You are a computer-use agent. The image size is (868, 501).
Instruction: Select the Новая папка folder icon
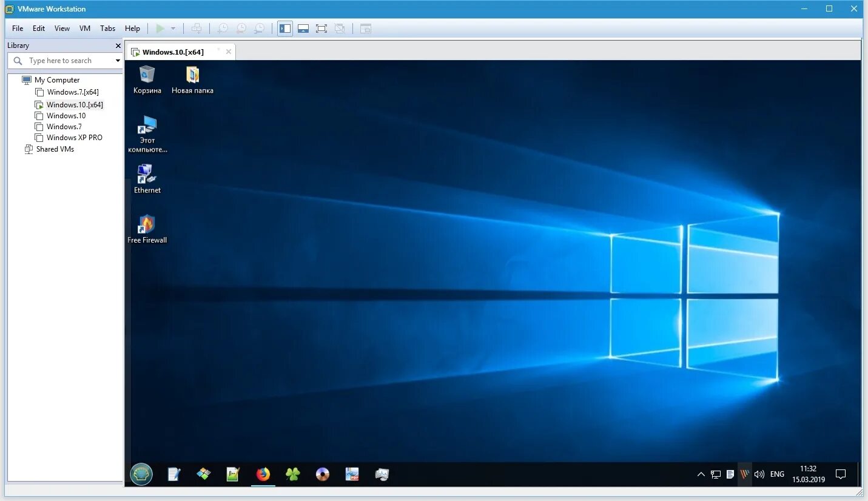pyautogui.click(x=192, y=79)
